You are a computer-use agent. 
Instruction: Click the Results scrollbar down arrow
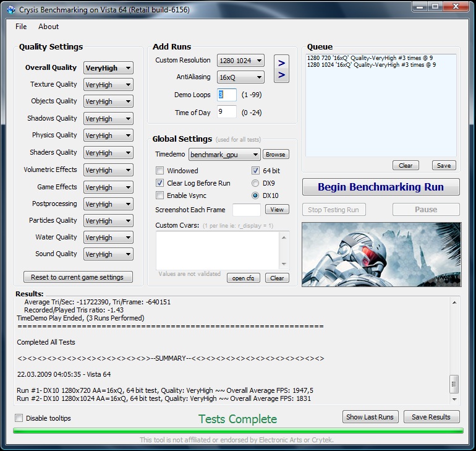click(454, 400)
